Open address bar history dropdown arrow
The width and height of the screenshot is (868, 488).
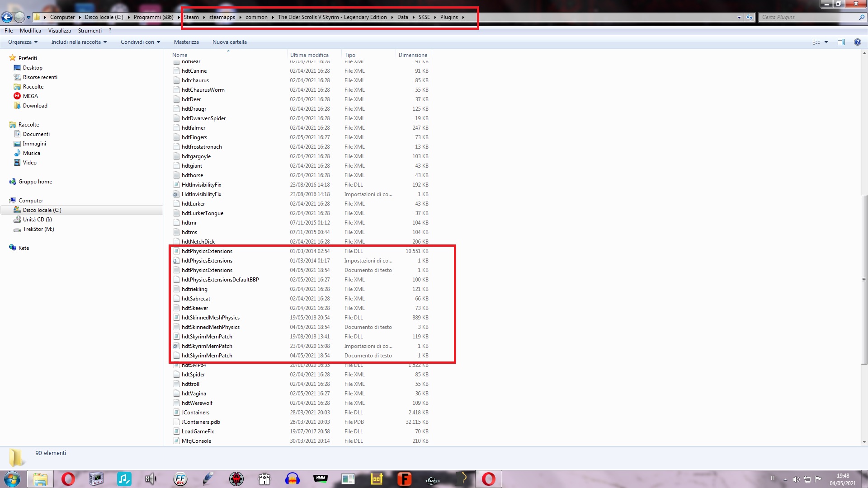pos(739,17)
